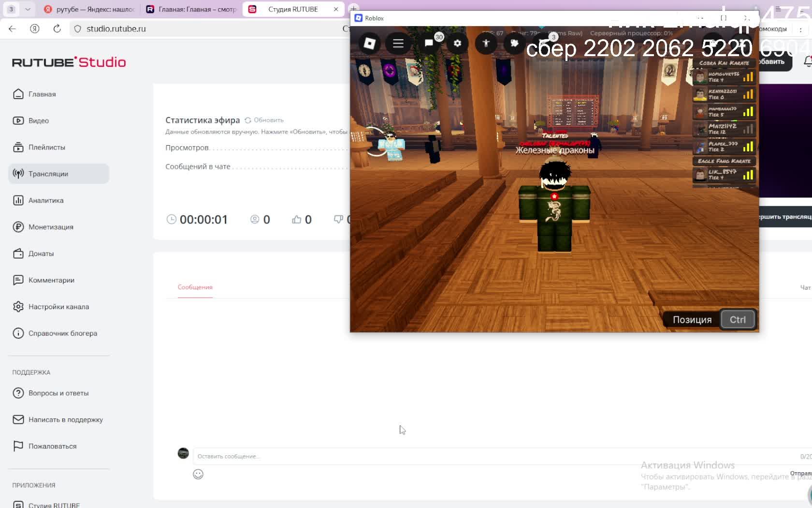
Task: Click the RUTUBE Studio logo
Action: coord(69,62)
